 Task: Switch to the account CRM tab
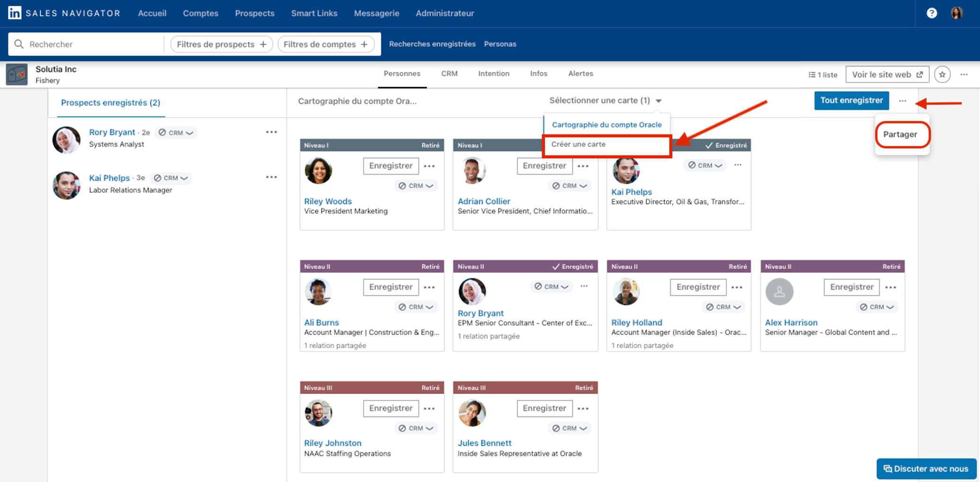449,73
